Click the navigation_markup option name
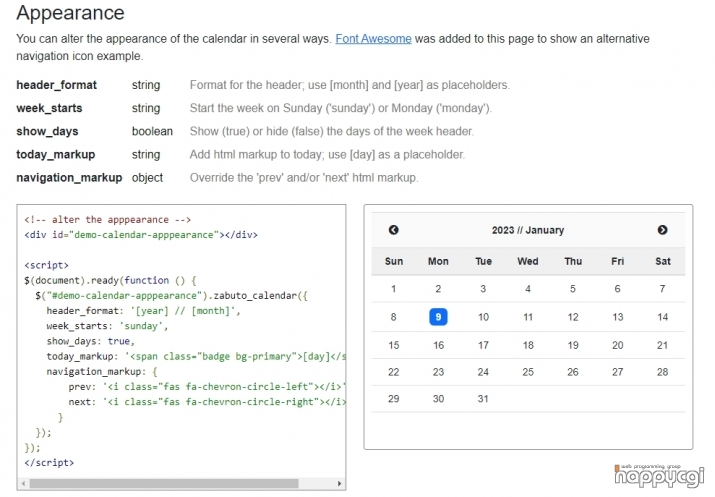Viewport: 715px width, 497px height. (69, 178)
